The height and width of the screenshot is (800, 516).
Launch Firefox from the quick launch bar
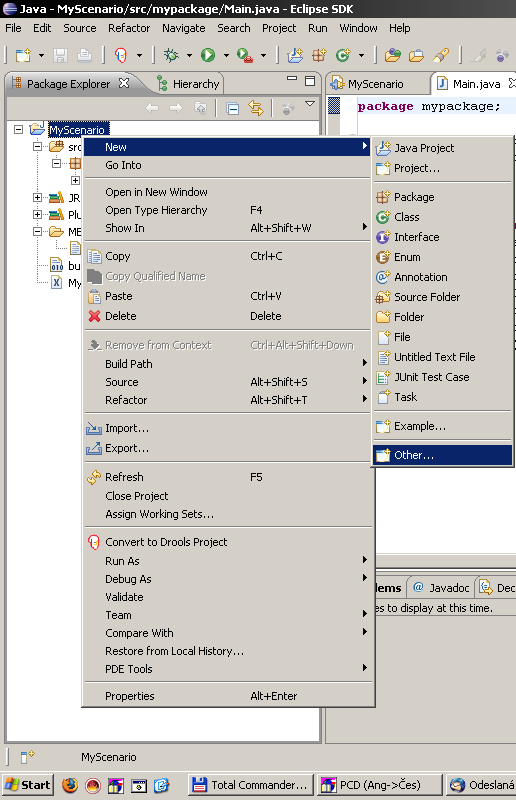[x=69, y=785]
